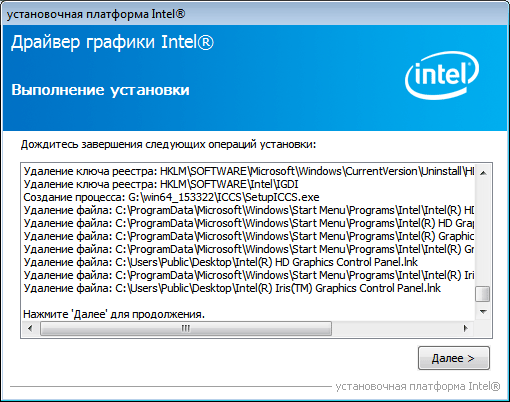Select the Iris(TM) Graphics Control Panel.lnk line

click(x=232, y=288)
